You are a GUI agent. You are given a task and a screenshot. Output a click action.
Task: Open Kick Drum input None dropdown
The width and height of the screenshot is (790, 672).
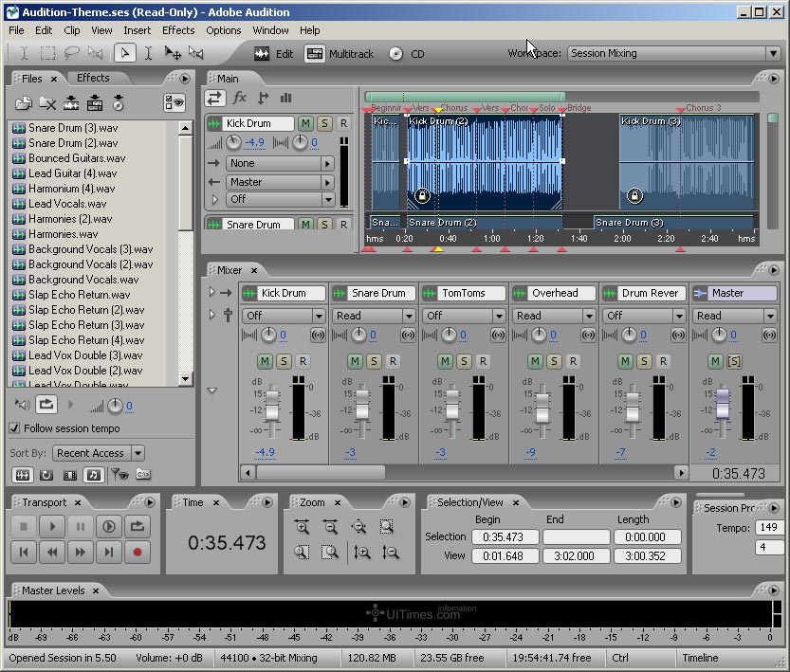pos(279,164)
